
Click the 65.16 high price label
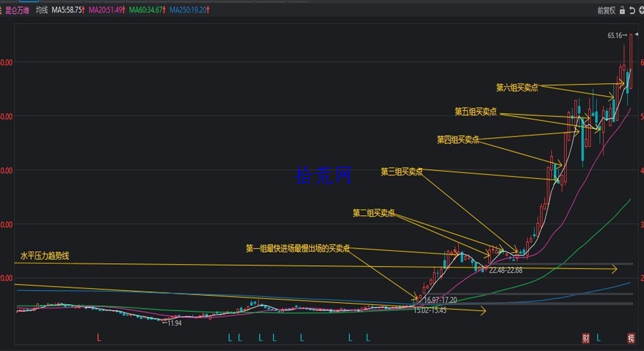point(615,36)
